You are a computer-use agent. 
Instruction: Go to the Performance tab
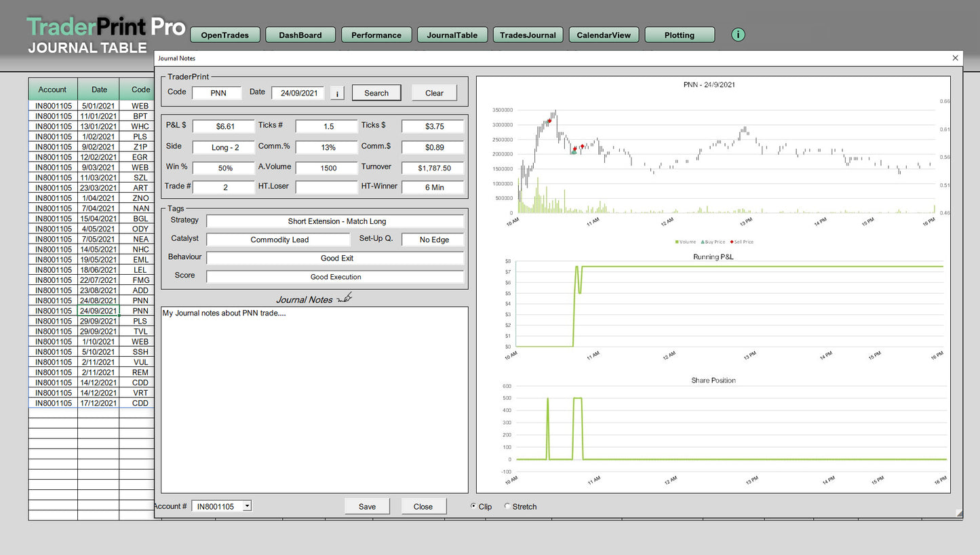point(376,35)
